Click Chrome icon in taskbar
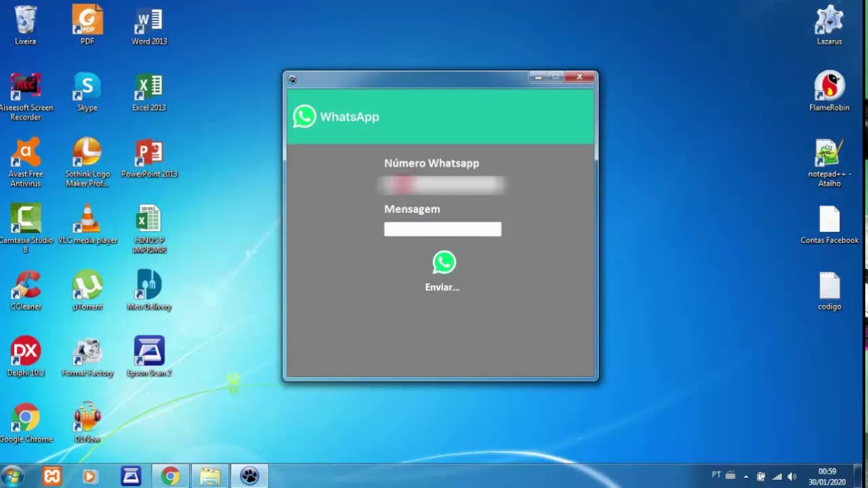This screenshot has height=488, width=868. (170, 476)
